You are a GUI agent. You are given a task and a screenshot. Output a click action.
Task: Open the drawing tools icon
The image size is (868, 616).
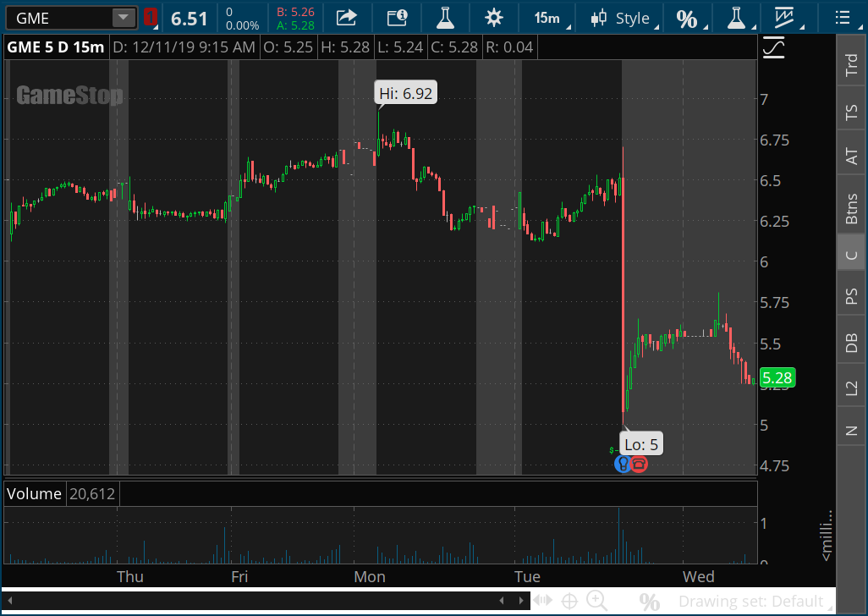click(x=786, y=18)
